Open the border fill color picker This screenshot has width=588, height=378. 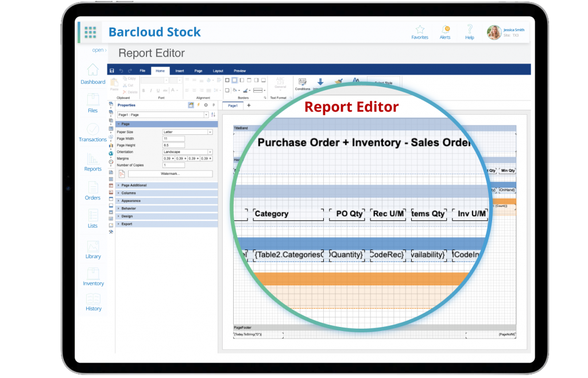pyautogui.click(x=236, y=90)
